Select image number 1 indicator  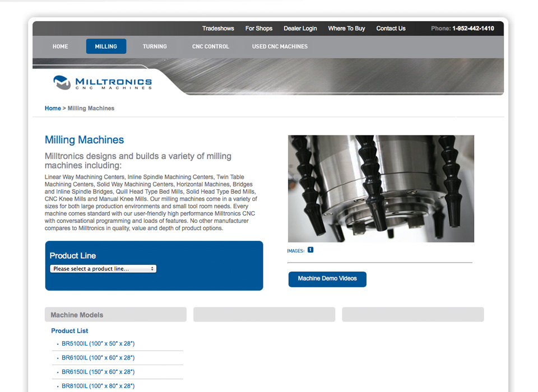310,250
